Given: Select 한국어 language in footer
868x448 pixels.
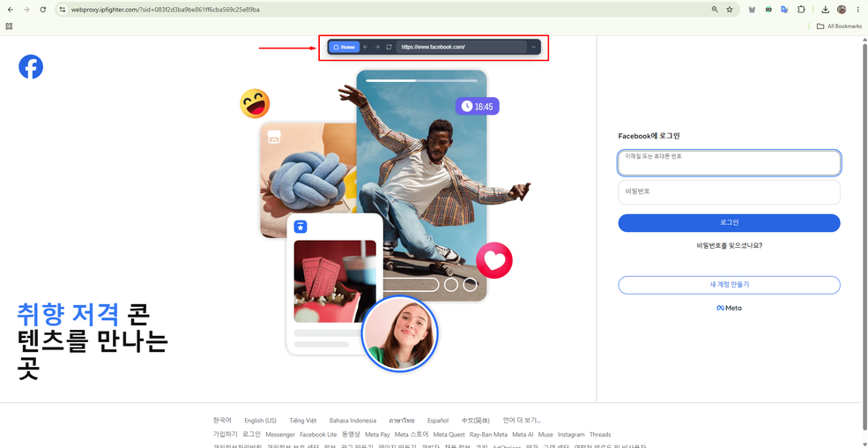Looking at the screenshot, I should tap(223, 421).
